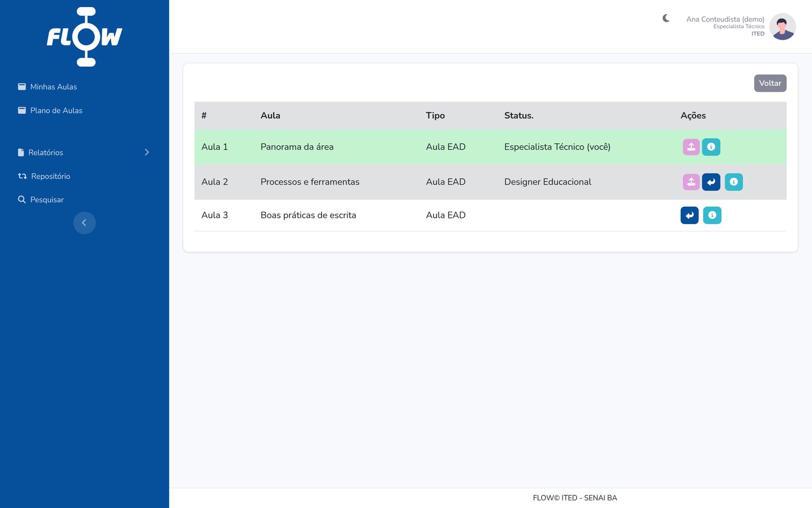Open the user avatar picture
The width and height of the screenshot is (812, 508).
pos(783,26)
